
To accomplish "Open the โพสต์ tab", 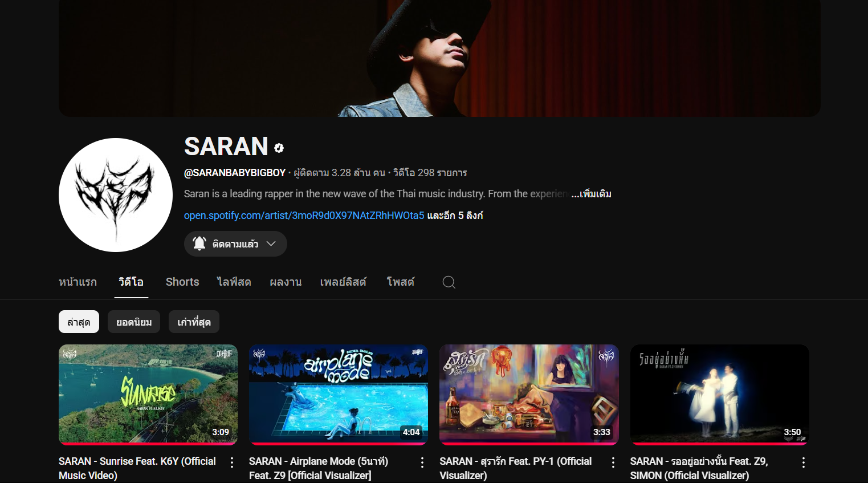I will tap(401, 282).
